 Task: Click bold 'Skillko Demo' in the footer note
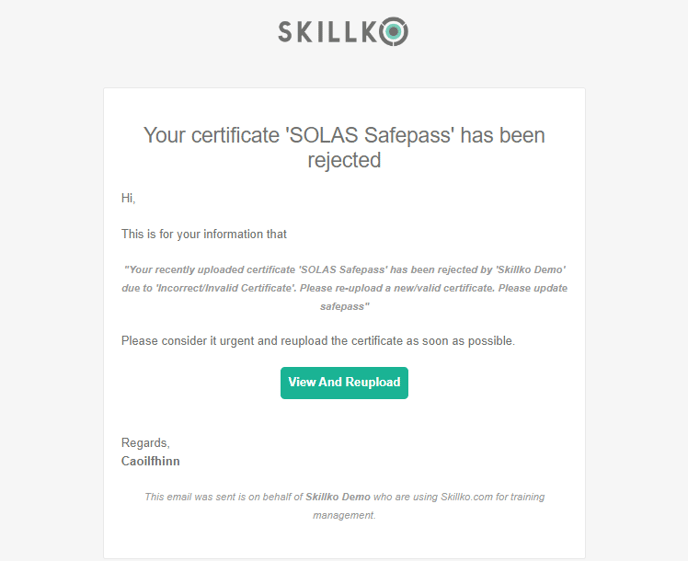click(x=338, y=497)
